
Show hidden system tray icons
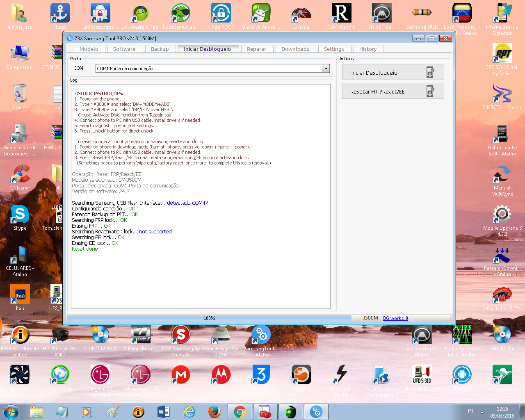click(482, 412)
